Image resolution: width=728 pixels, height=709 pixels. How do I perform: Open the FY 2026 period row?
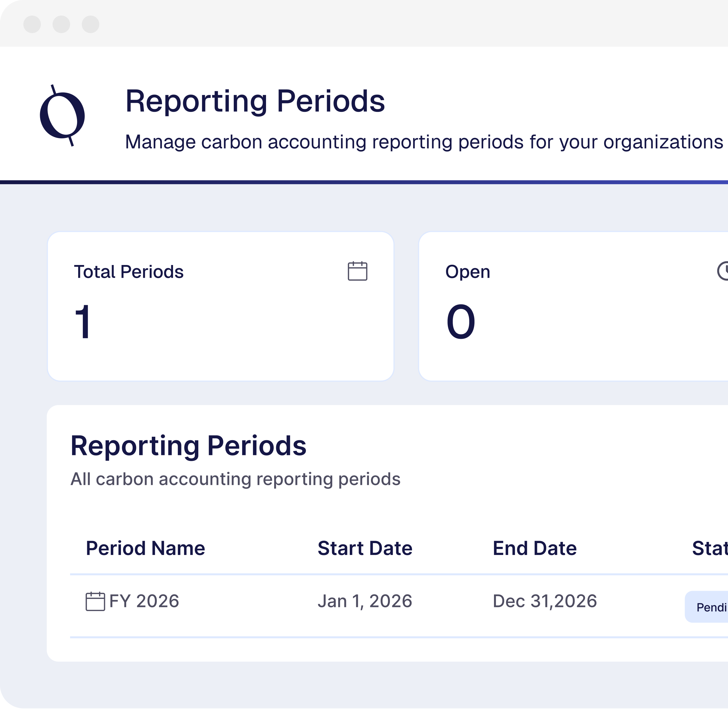(x=144, y=601)
